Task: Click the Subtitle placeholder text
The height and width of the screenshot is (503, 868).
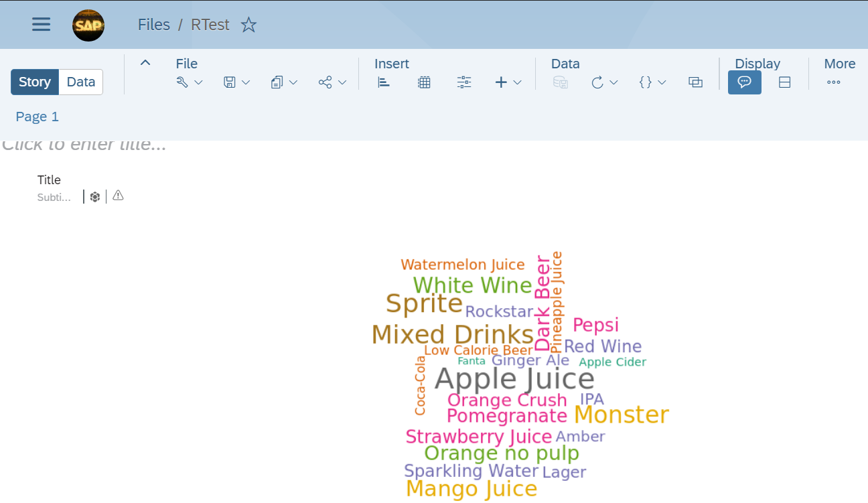Action: tap(54, 198)
